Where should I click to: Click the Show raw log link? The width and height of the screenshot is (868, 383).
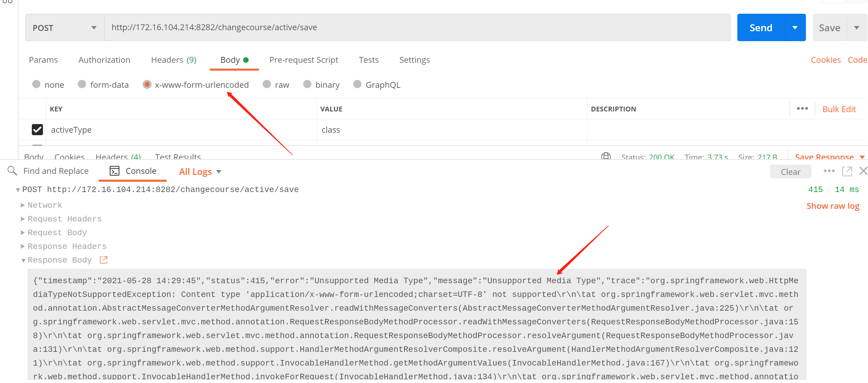coord(832,206)
